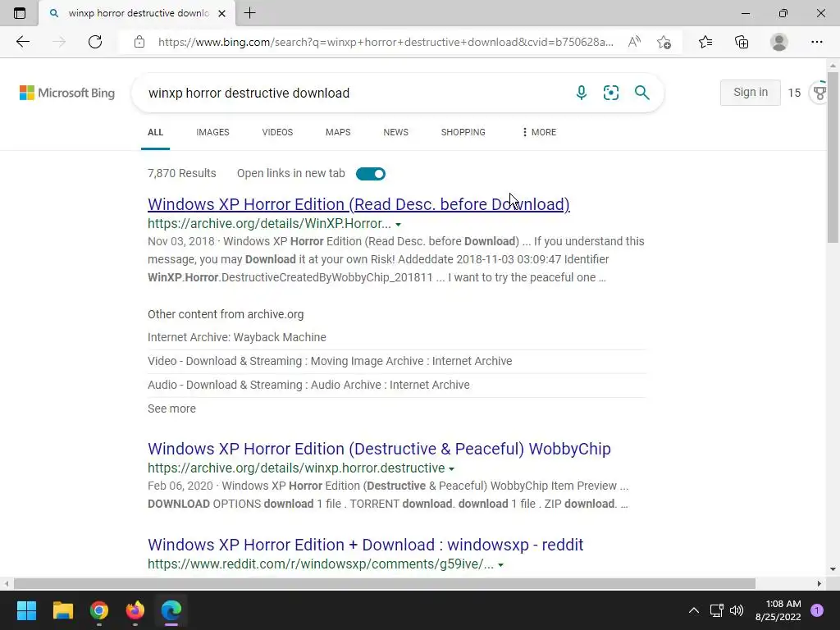
Task: Click Other content from archive.org heading
Action: pos(226,314)
